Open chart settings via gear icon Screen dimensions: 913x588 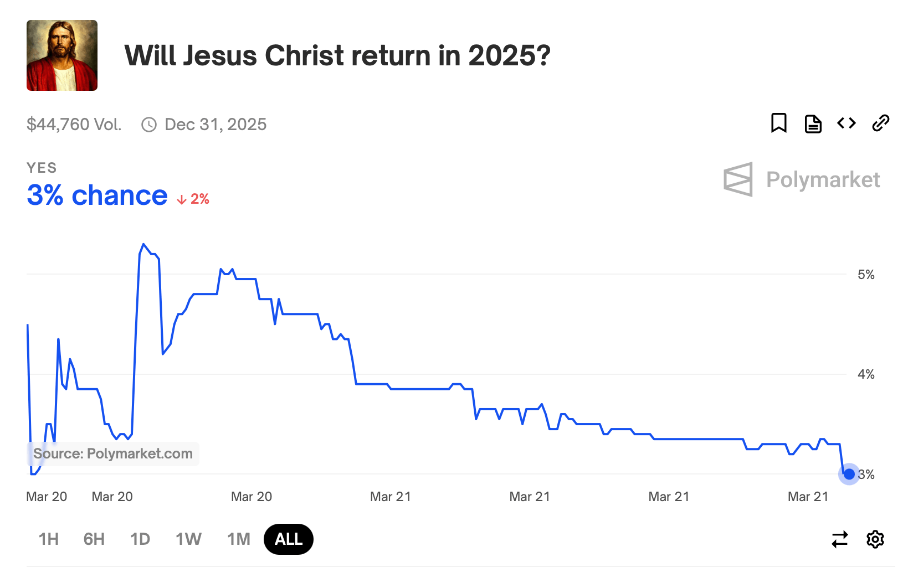tap(875, 539)
